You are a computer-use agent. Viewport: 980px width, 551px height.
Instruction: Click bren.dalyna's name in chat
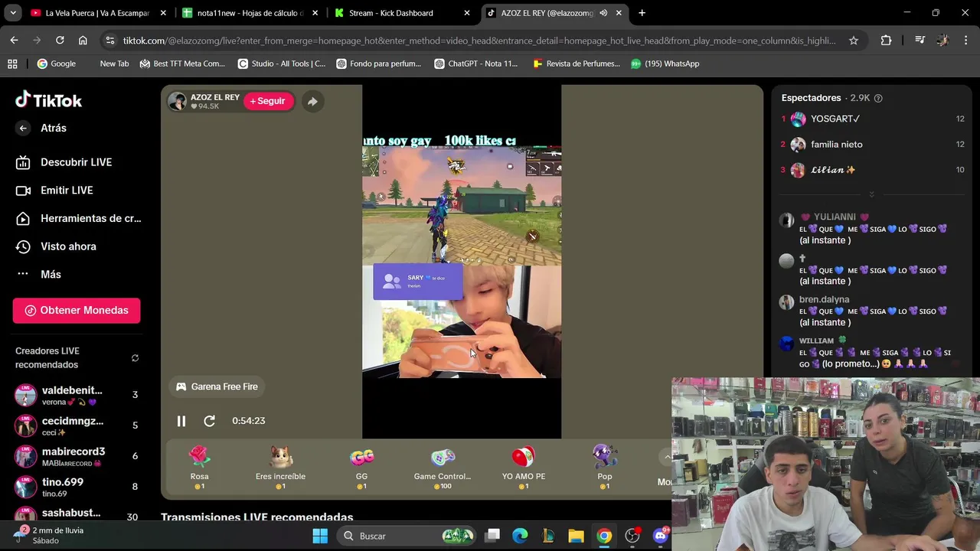point(824,299)
